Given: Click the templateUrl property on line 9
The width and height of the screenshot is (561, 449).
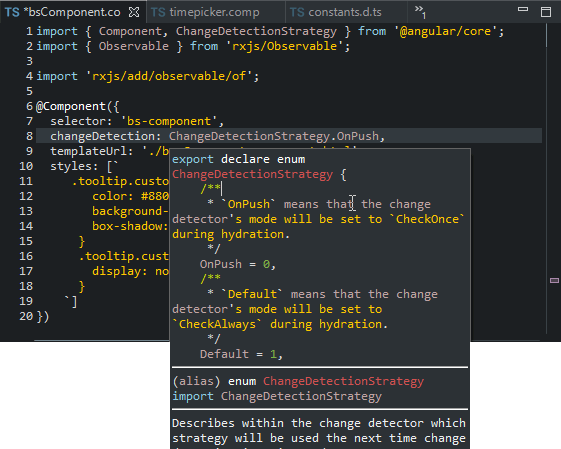Looking at the screenshot, I should click(x=88, y=151).
